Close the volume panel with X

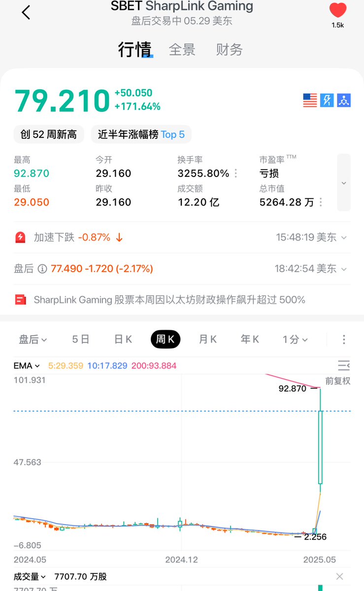[x=339, y=576]
